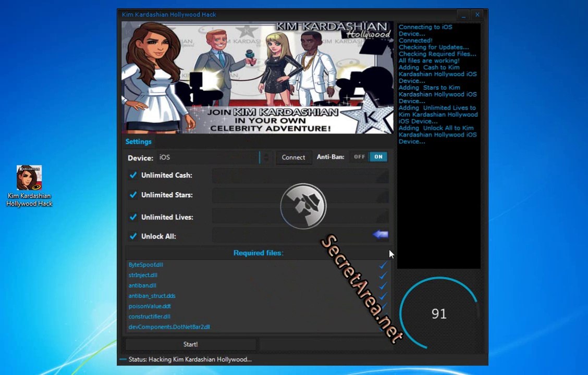Click the 'Required files:' heading

tap(259, 253)
